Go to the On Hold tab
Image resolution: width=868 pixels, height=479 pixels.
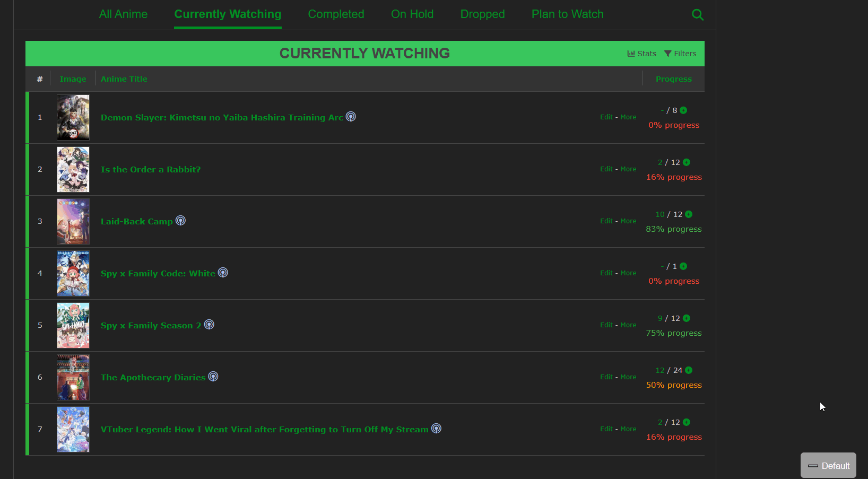point(412,14)
